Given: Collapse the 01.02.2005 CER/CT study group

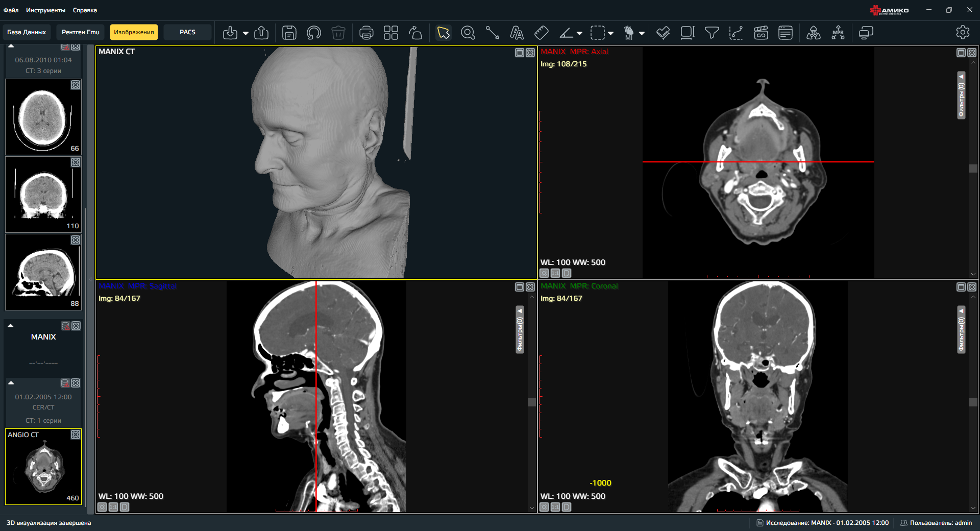Looking at the screenshot, I should click(11, 383).
